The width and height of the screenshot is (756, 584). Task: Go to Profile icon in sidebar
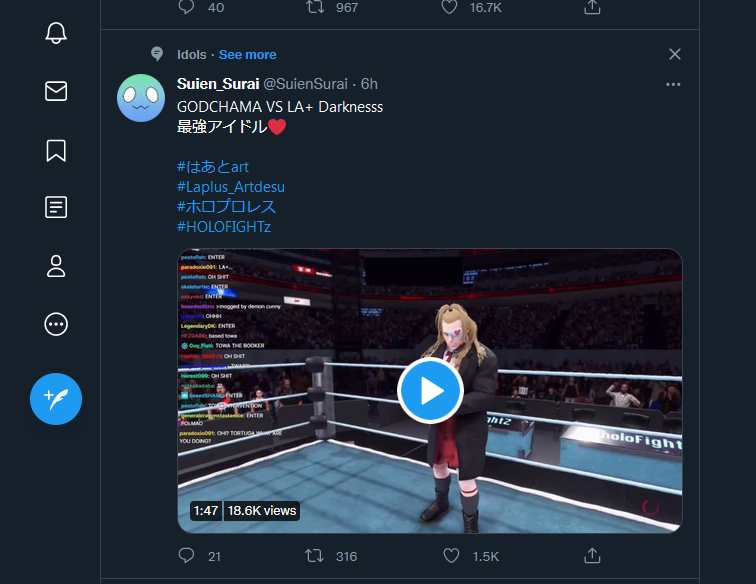pos(56,266)
